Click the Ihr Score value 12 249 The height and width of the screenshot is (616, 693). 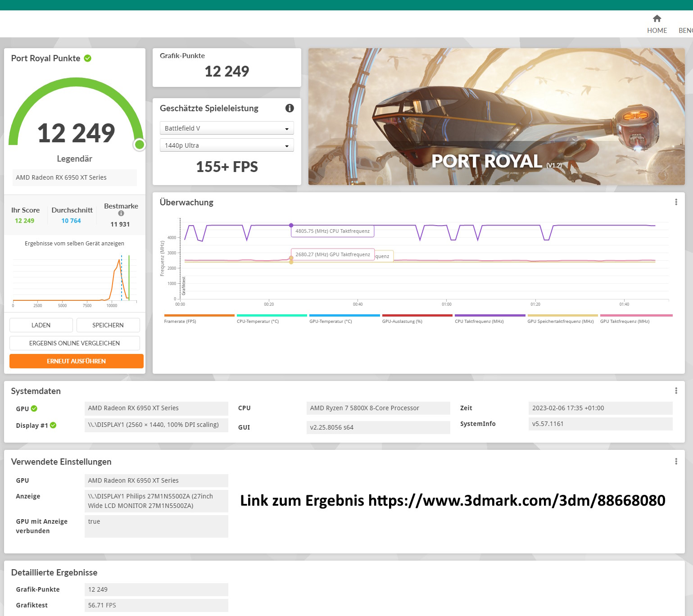click(25, 221)
